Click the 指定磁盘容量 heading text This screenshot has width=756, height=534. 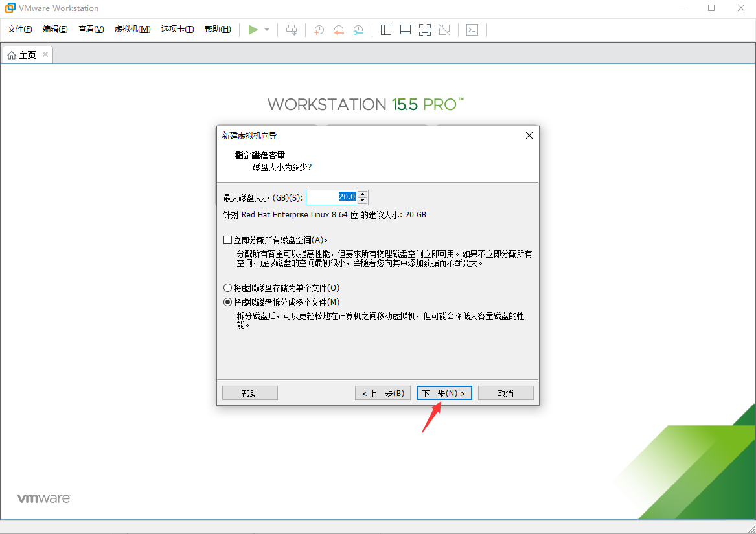[x=260, y=155]
